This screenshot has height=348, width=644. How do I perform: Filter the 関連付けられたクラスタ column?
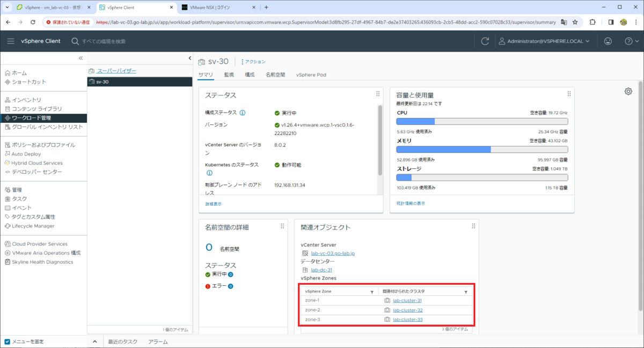pos(466,292)
